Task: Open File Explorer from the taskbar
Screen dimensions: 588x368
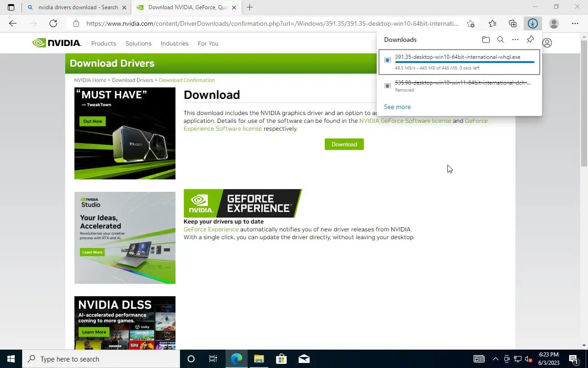Action: coord(259,359)
